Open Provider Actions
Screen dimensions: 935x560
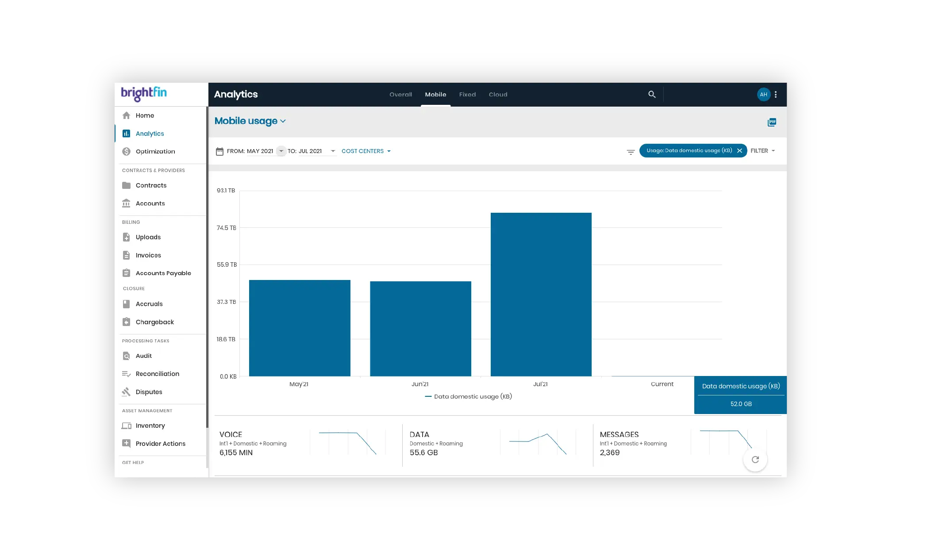point(161,444)
